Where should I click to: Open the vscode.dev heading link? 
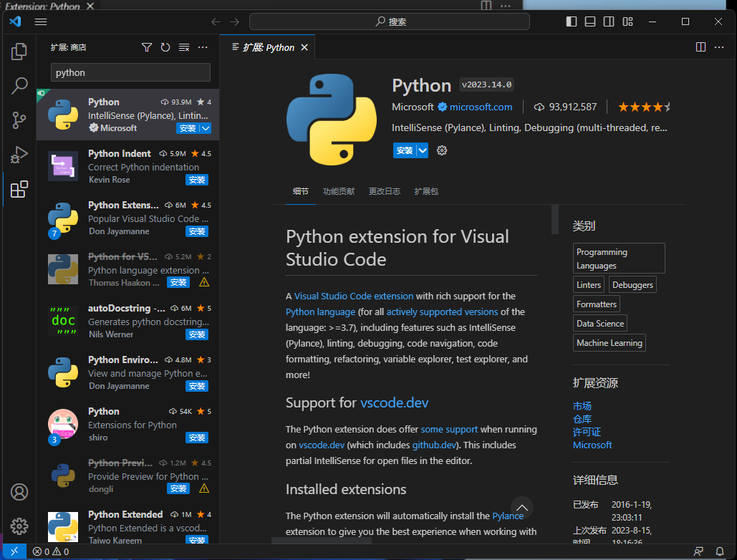click(395, 402)
